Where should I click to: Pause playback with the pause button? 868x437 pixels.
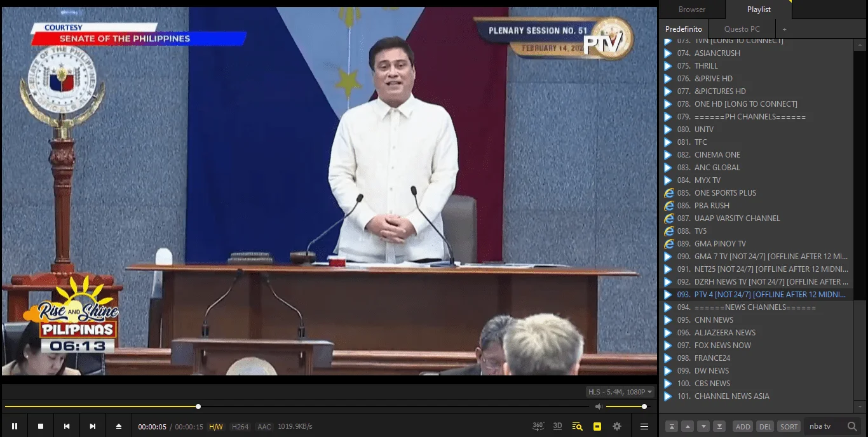tap(15, 426)
